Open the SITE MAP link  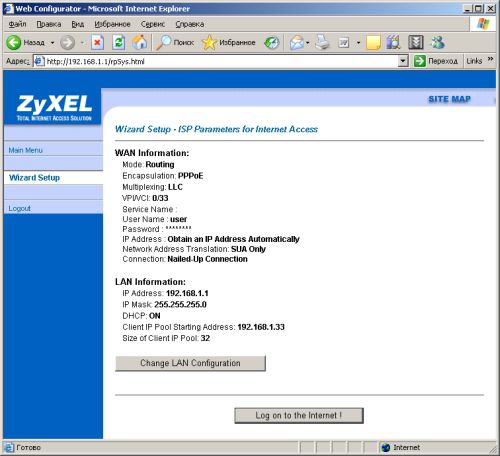449,99
